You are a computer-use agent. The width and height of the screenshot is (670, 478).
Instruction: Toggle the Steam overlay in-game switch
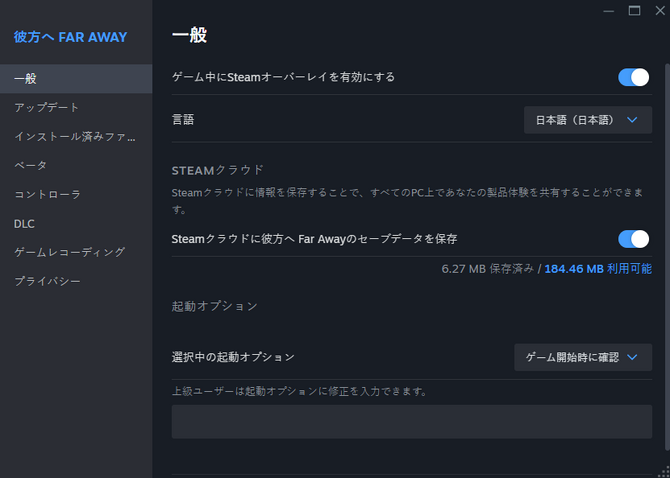point(634,77)
